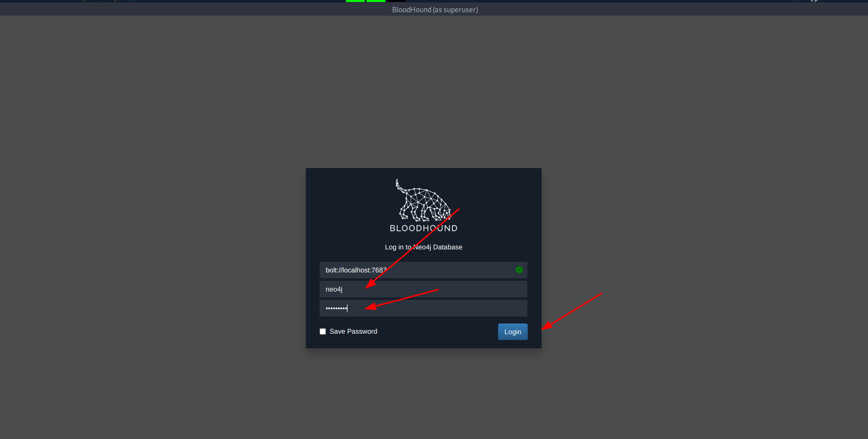This screenshot has width=868, height=439.
Task: Click the Save Password label text
Action: coord(353,332)
